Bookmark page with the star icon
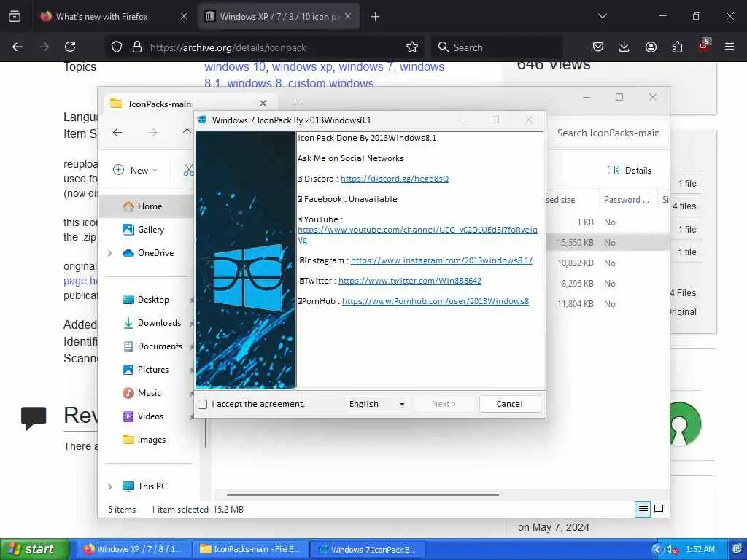This screenshot has height=560, width=747. [x=412, y=47]
